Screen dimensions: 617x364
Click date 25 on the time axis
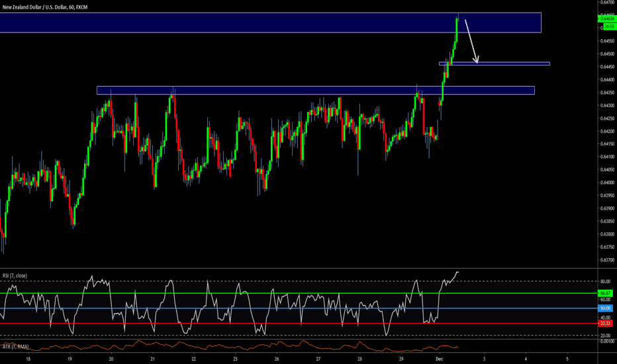(x=235, y=359)
